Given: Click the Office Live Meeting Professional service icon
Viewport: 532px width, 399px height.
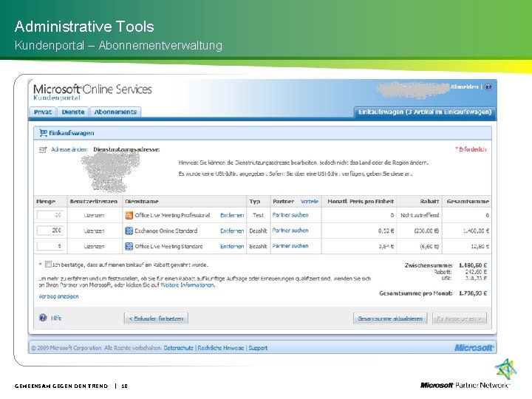Looking at the screenshot, I should click(x=129, y=215).
